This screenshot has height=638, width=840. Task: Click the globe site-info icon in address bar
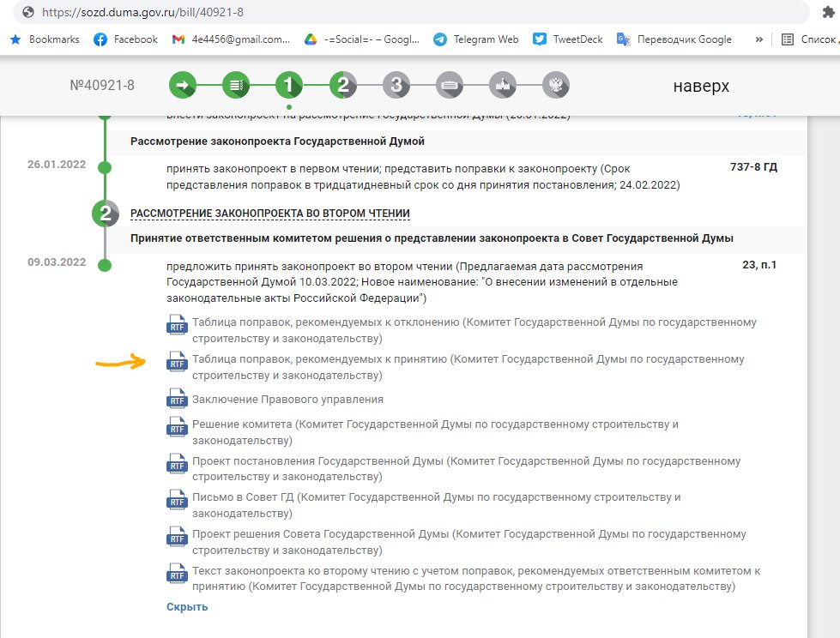pos(28,12)
